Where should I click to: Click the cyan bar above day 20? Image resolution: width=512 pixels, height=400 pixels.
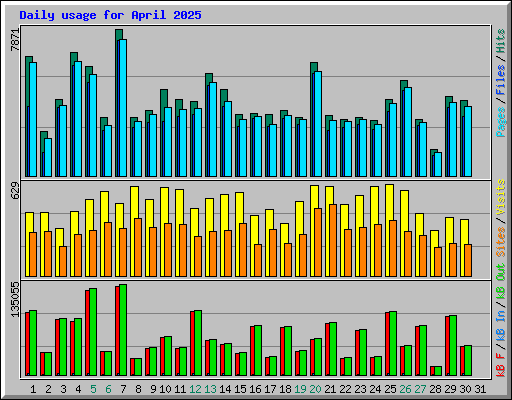tap(318, 124)
